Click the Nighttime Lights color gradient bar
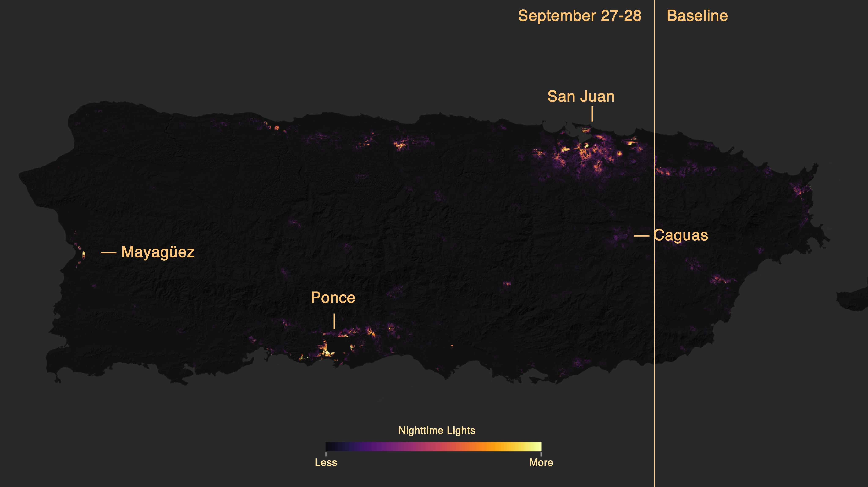 tap(433, 447)
